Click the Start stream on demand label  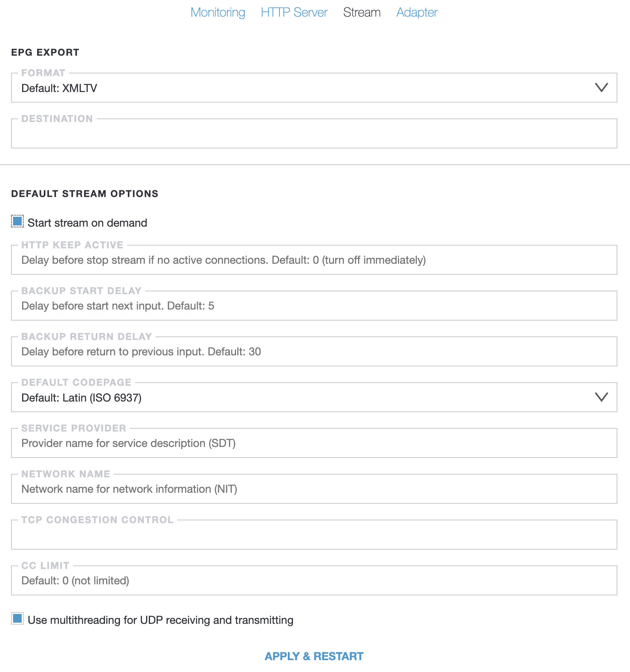[87, 223]
